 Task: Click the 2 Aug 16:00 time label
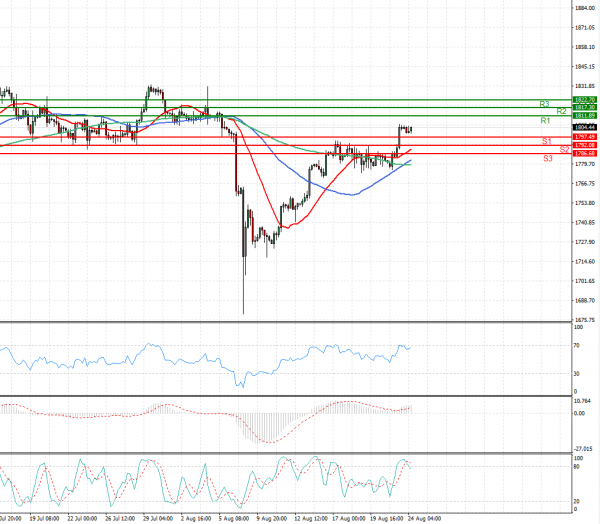pyautogui.click(x=196, y=519)
